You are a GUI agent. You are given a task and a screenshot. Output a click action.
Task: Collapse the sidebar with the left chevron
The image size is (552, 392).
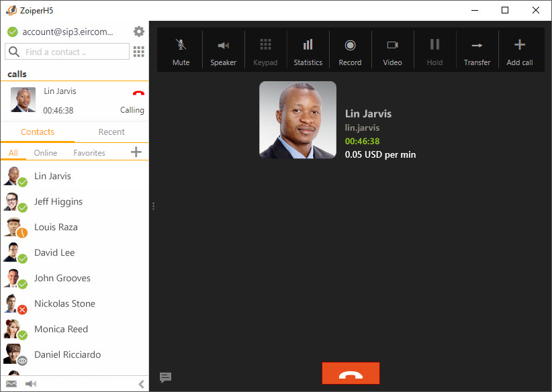point(141,384)
